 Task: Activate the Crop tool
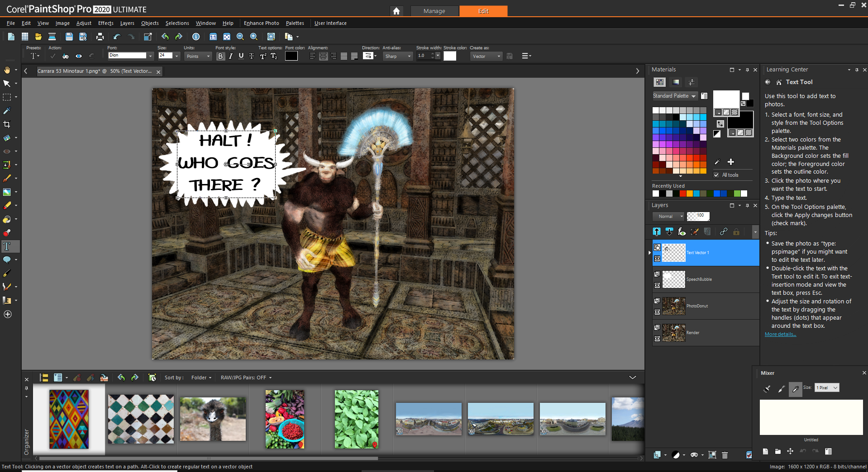7,124
